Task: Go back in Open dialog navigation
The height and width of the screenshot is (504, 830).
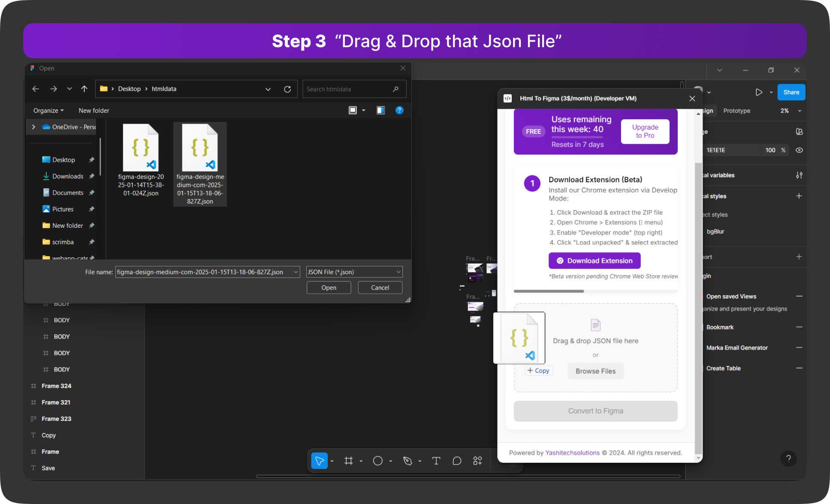Action: click(x=36, y=89)
